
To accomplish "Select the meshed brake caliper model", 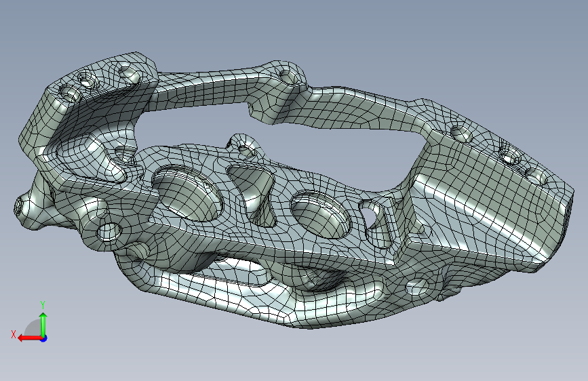I will [x=294, y=191].
